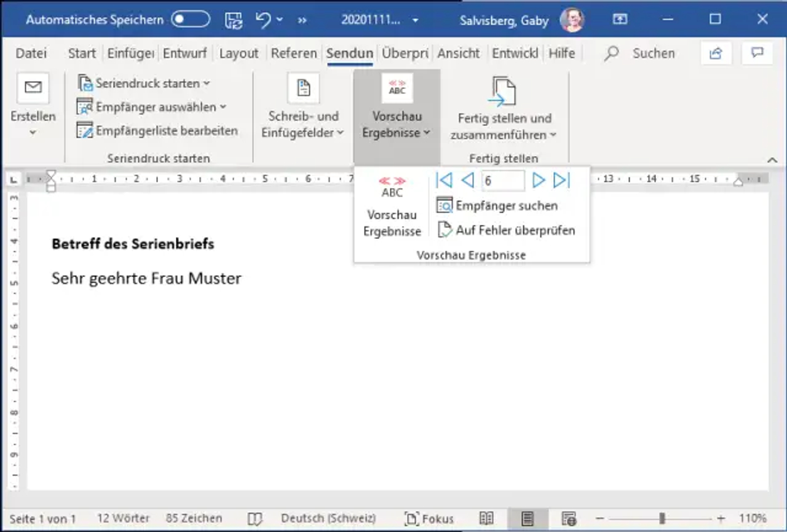Image resolution: width=787 pixels, height=532 pixels.
Task: Click the zoom slider handle
Action: tap(662, 519)
